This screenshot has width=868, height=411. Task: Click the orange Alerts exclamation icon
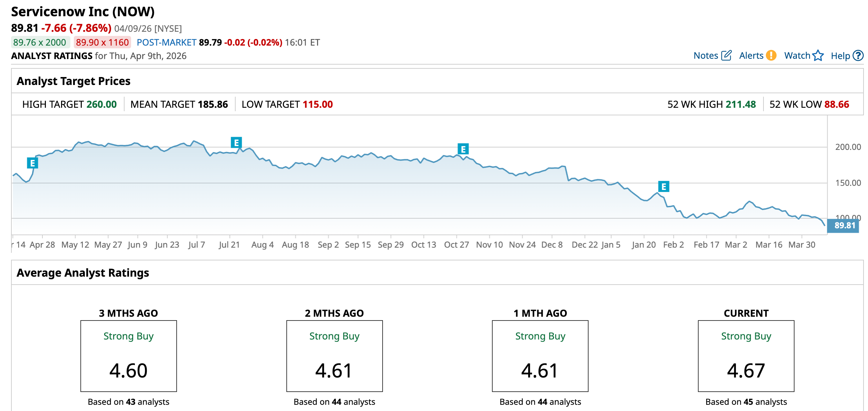(x=771, y=56)
